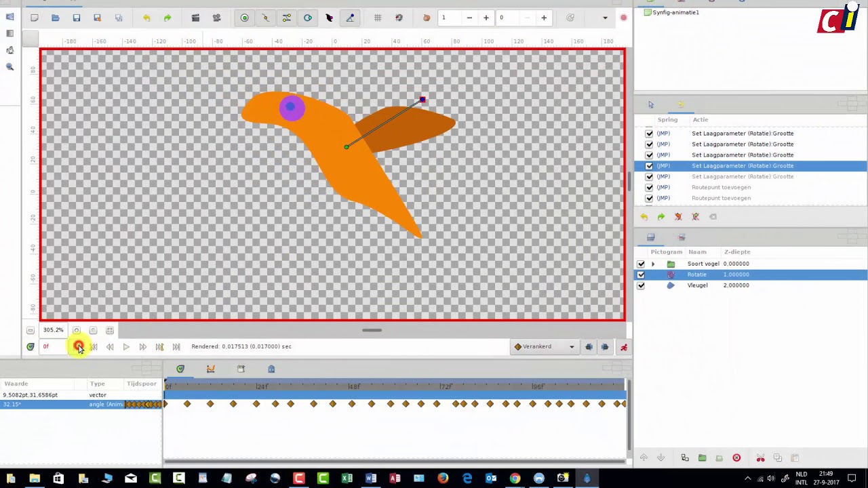The image size is (868, 488).
Task: Increase future onion skin count
Action: pyautogui.click(x=544, y=18)
